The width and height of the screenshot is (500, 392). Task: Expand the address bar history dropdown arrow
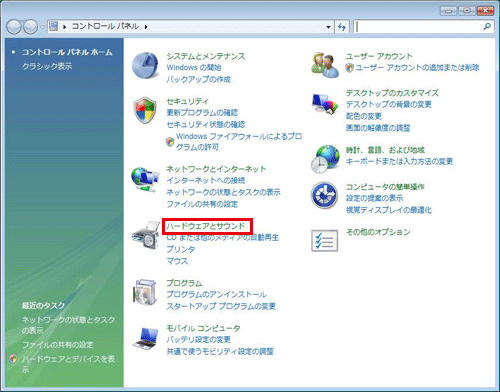point(328,27)
